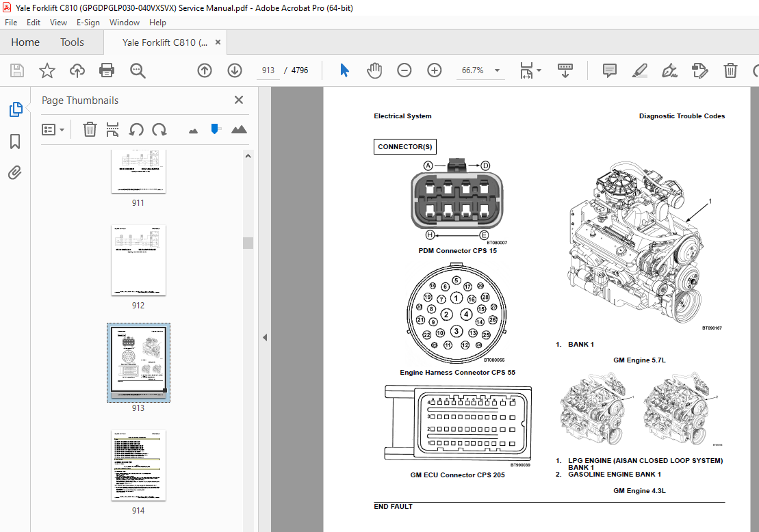Click the 'END FAULT' text

(393, 507)
